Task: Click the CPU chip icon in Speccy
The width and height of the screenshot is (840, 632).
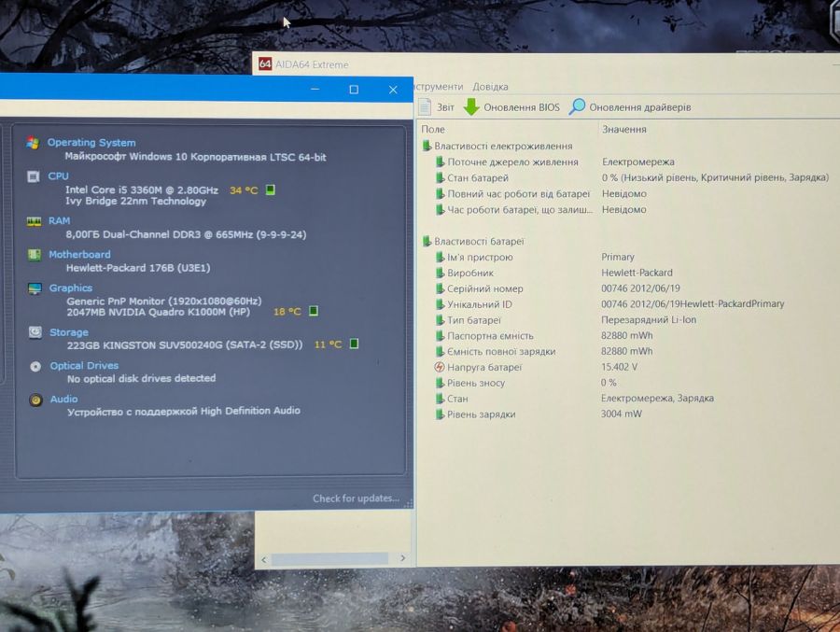Action: click(34, 176)
